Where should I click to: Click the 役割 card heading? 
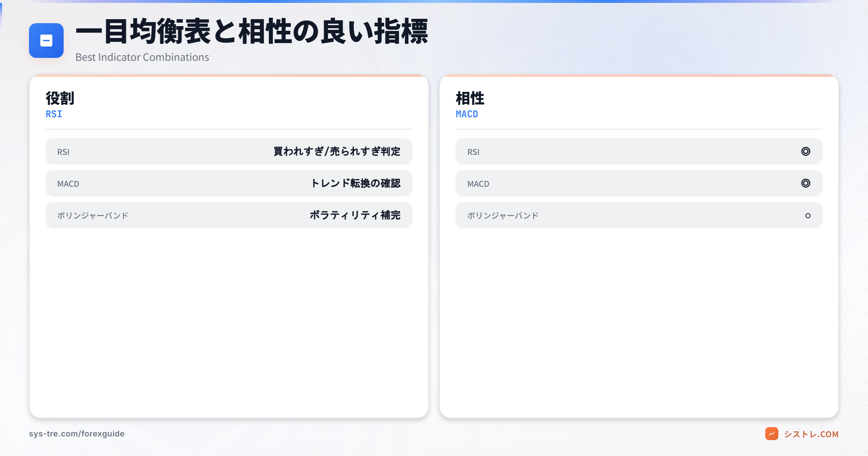pyautogui.click(x=60, y=98)
